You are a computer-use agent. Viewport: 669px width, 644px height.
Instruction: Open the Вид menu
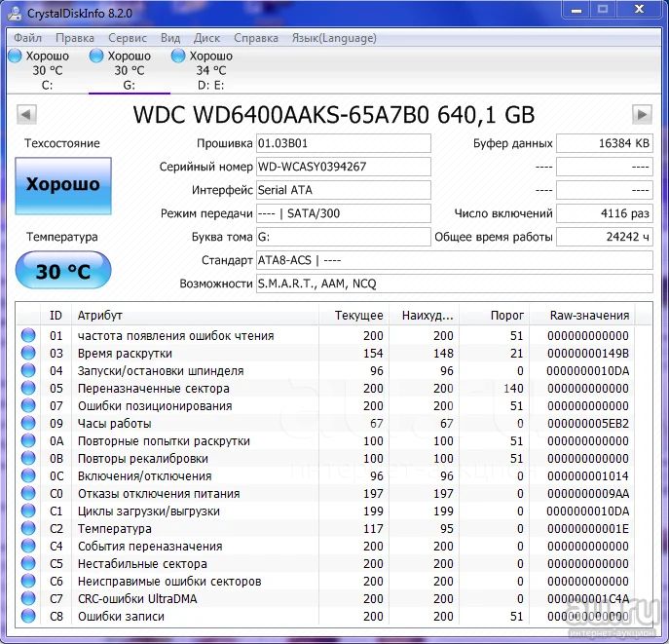(170, 38)
